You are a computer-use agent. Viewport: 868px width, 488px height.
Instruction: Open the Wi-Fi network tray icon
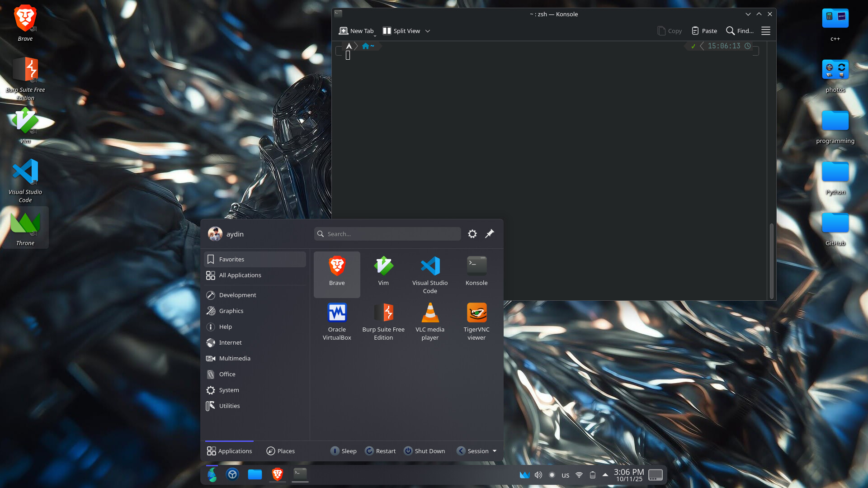pos(579,475)
